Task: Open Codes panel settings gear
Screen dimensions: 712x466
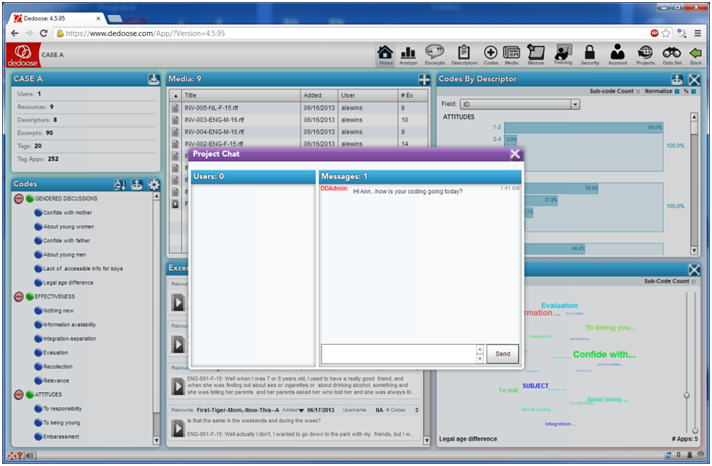Action: pos(154,184)
